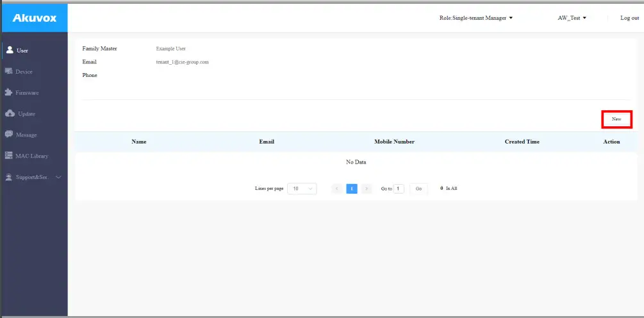Open the MAC Library menu item
Screen dimensions: 644x318
tap(34, 156)
